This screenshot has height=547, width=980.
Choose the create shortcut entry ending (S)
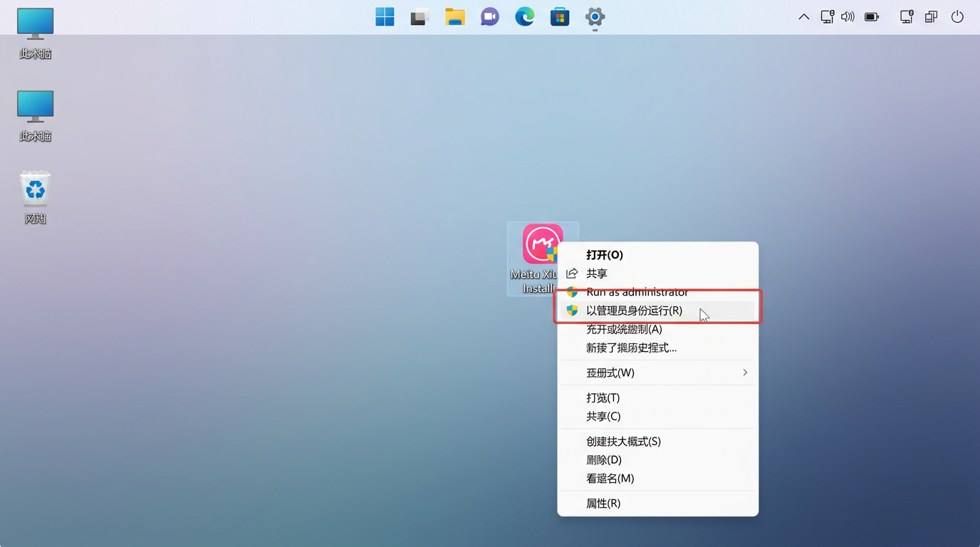click(657, 442)
